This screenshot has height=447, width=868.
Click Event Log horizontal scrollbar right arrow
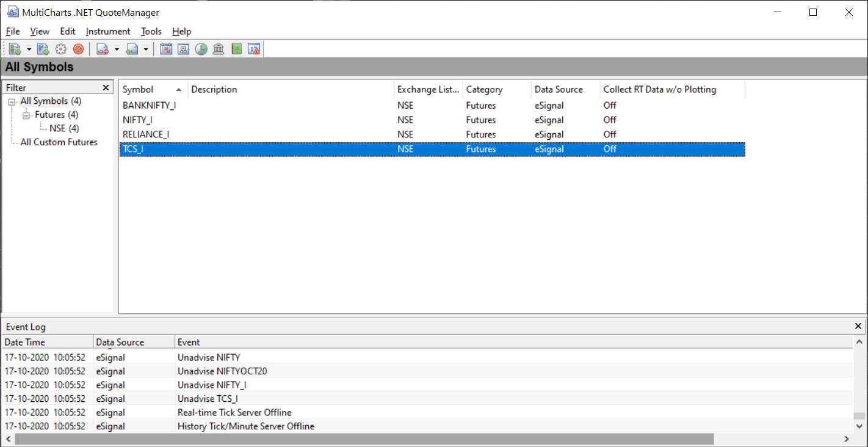847,439
